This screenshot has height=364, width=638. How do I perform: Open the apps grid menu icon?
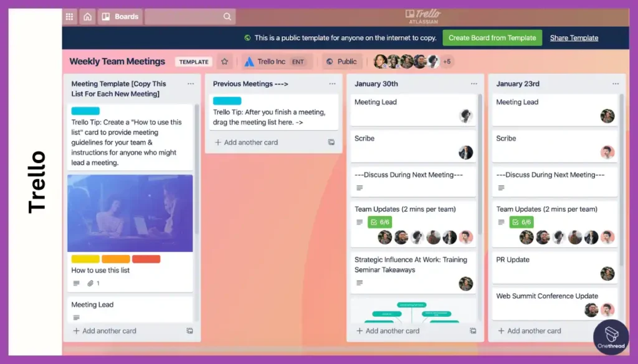70,17
